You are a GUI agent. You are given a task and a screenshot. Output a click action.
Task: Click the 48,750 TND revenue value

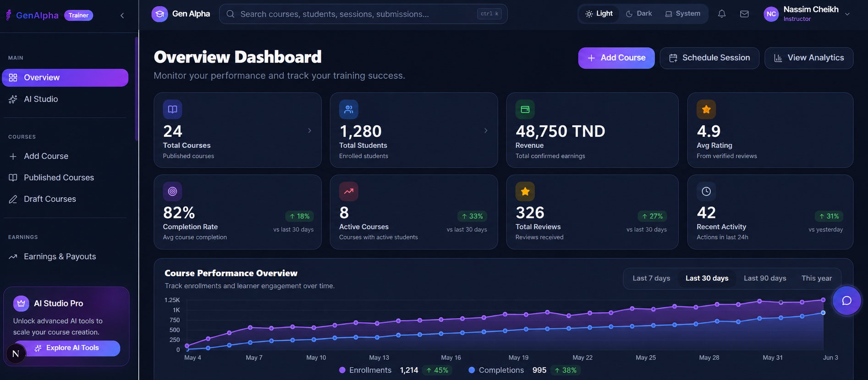(x=560, y=131)
